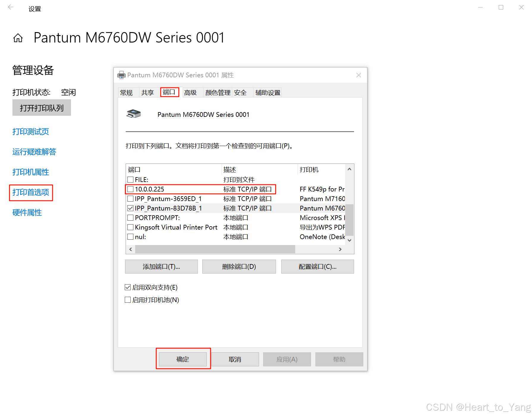
Task: Open the 颜色管理 tab
Action: pyautogui.click(x=218, y=93)
